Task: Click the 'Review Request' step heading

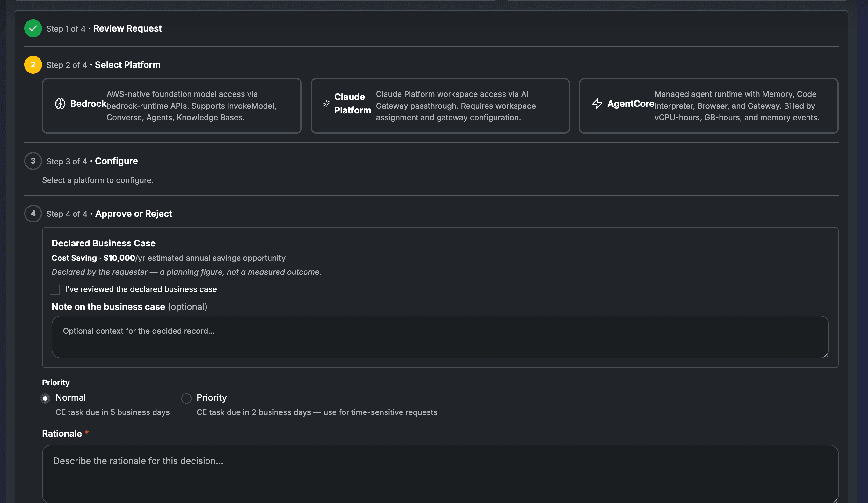Action: [127, 29]
